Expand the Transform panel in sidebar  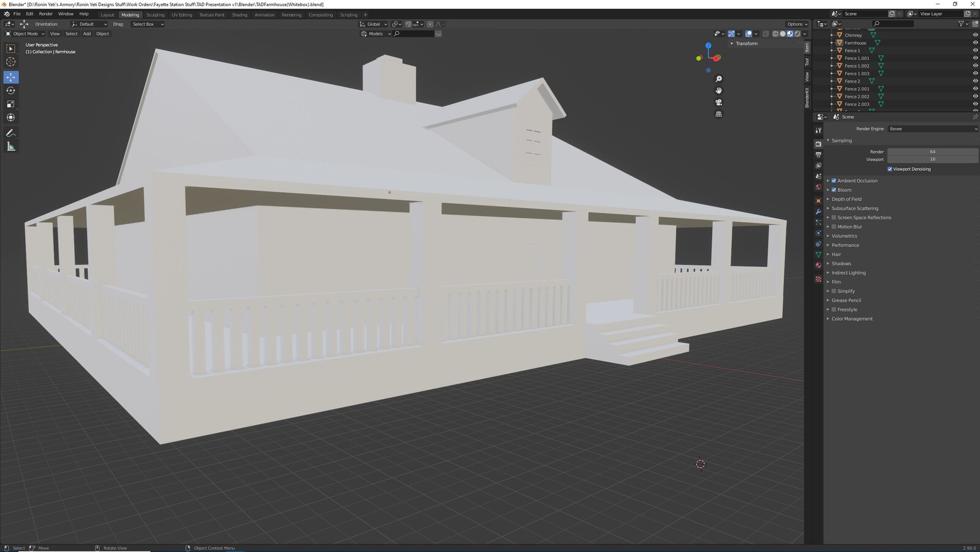click(747, 43)
